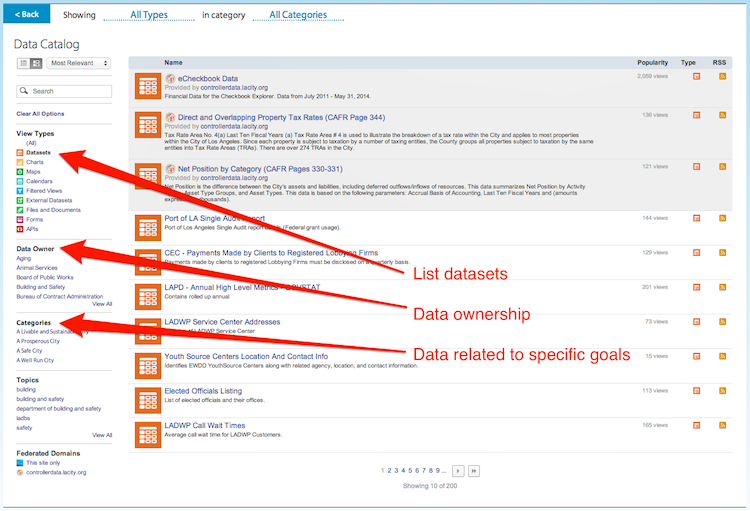Click the Forms view type icon

pyautogui.click(x=20, y=219)
